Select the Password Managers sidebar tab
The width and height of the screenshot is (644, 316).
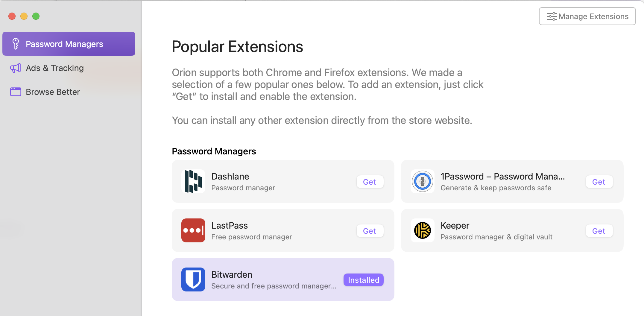click(69, 44)
